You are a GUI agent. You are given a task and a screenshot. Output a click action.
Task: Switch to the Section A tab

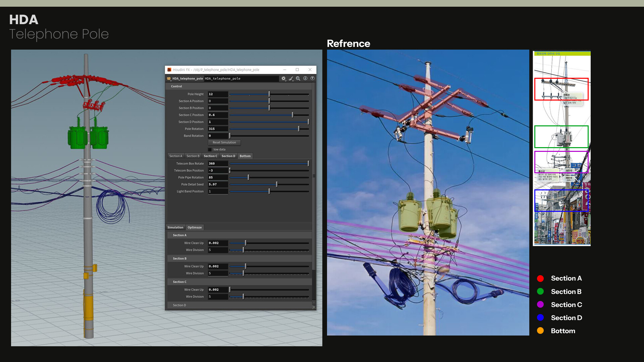click(x=176, y=156)
